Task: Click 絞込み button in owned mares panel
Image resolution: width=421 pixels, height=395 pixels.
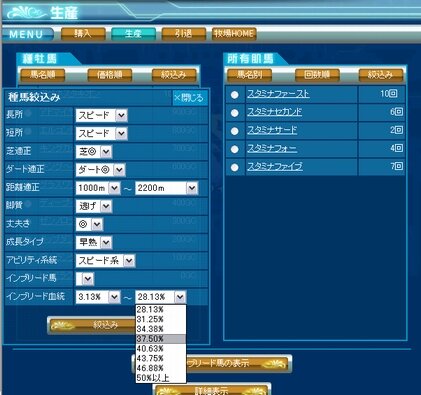Action: tap(381, 75)
